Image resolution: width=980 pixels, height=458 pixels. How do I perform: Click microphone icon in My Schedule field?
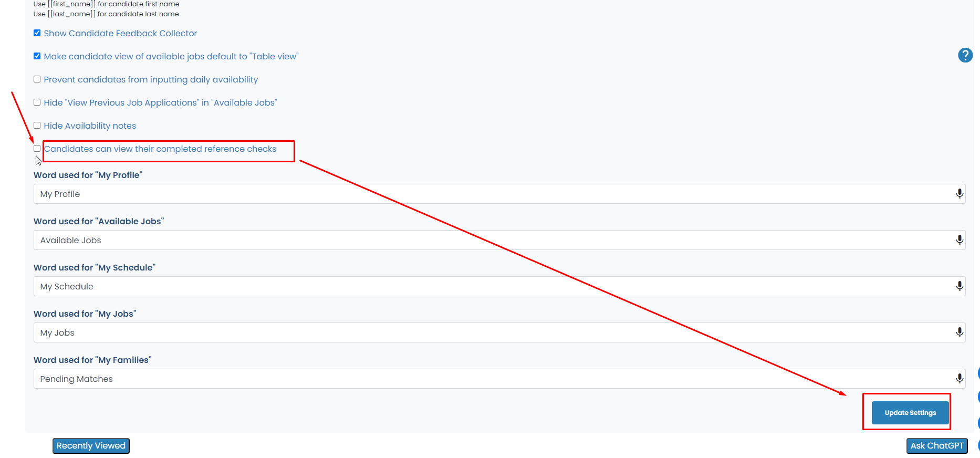960,286
